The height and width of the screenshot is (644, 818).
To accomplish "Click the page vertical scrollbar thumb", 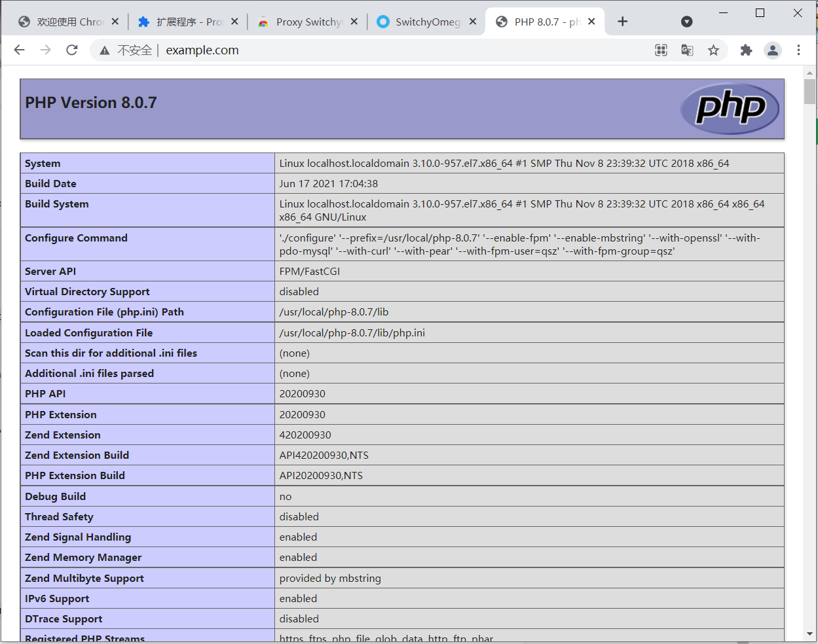I will click(x=810, y=91).
